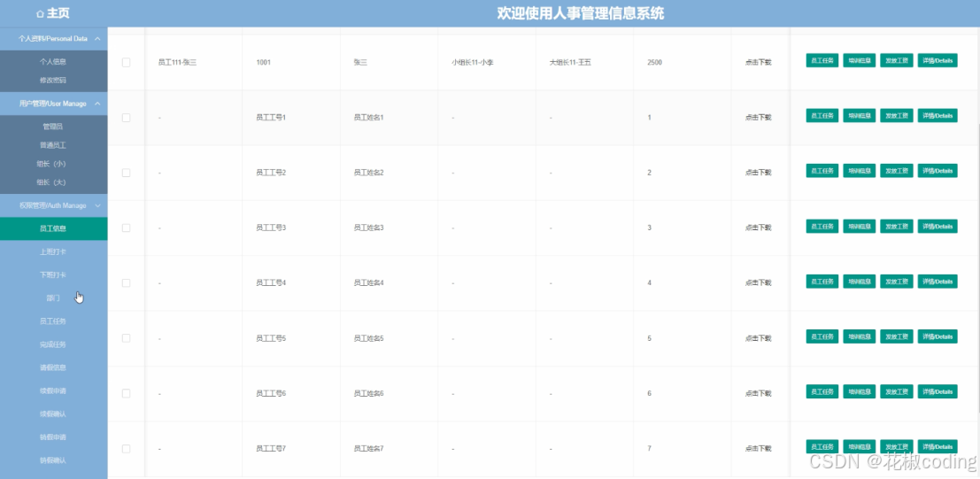Click 点击下载 link in 员工姓名5 row
Screen dimensions: 980x479
click(x=758, y=338)
